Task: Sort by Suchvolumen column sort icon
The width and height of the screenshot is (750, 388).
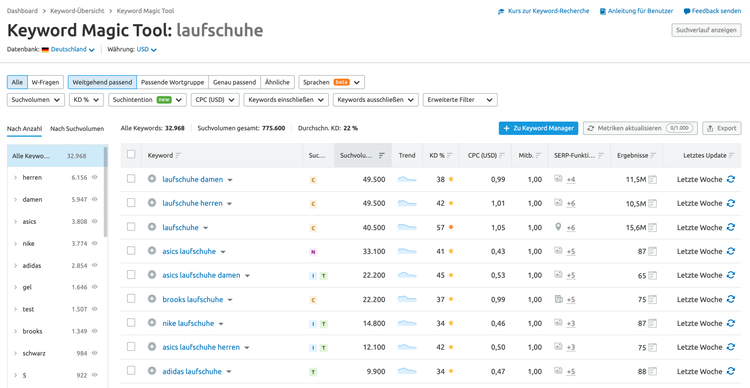Action: 382,155
